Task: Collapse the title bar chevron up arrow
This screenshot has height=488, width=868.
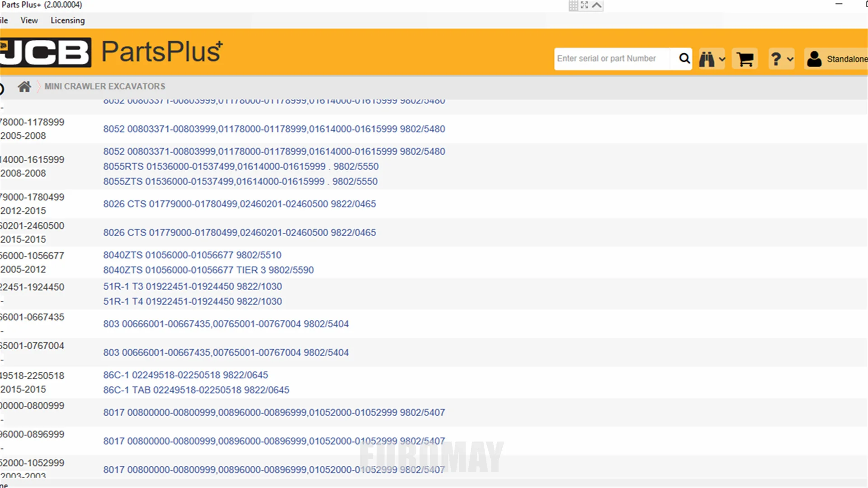Action: tap(597, 5)
